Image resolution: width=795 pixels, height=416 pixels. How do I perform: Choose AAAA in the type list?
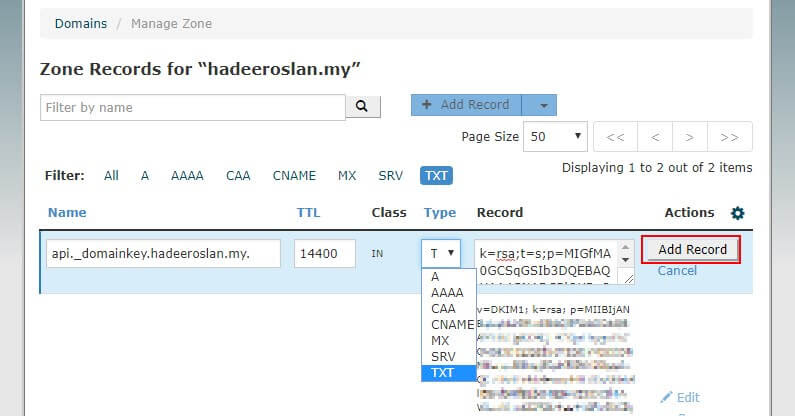447,293
